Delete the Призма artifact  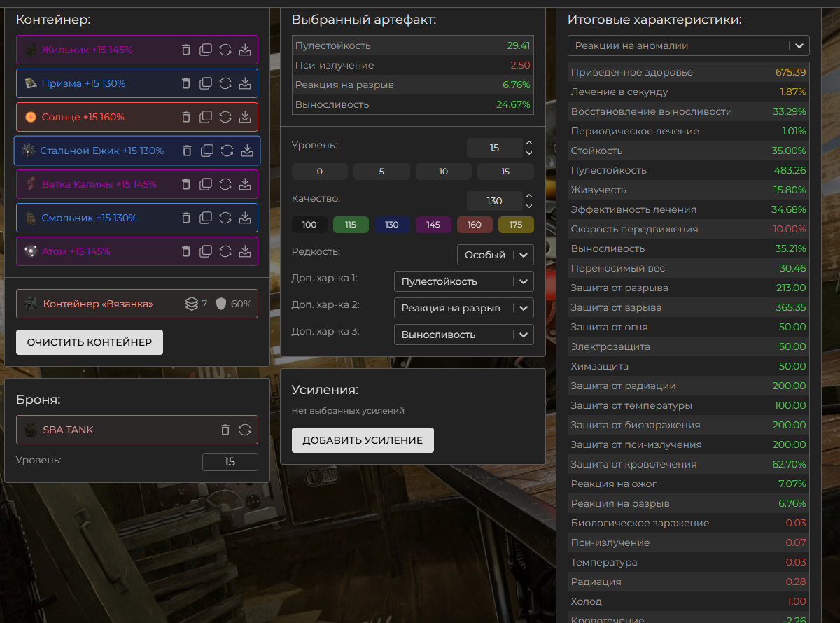tap(186, 83)
